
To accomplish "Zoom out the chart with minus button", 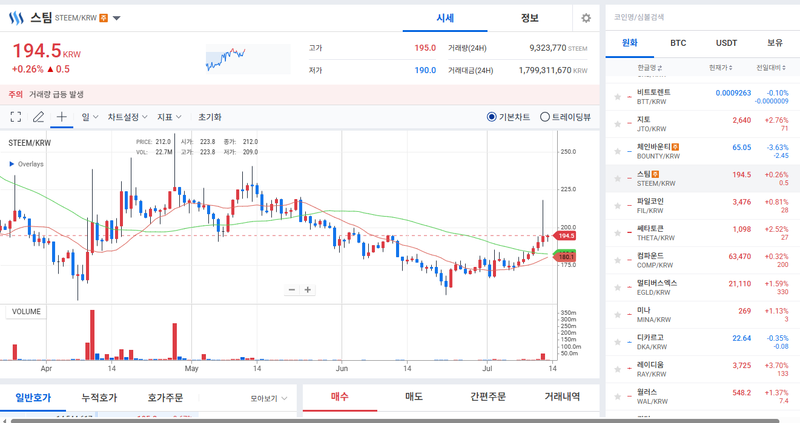I will (x=292, y=290).
